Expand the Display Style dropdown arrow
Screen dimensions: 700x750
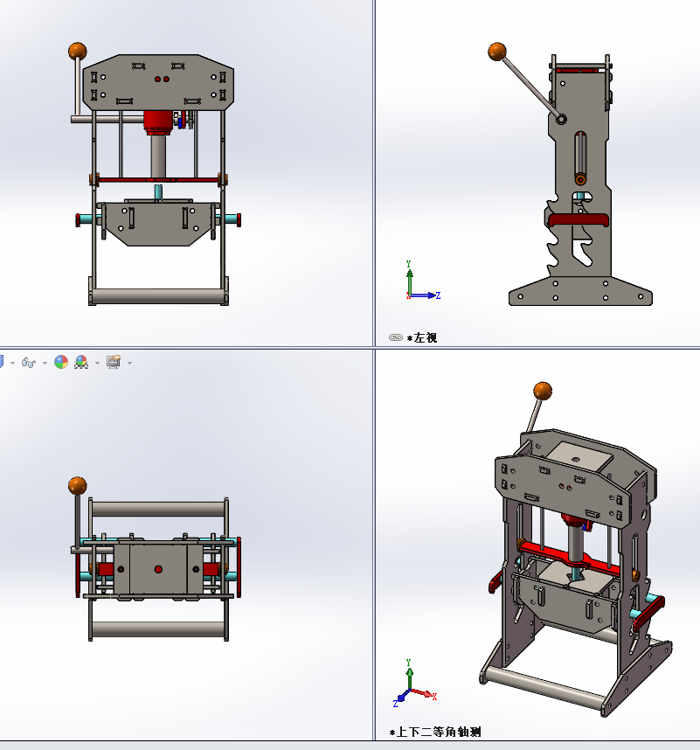click(x=11, y=363)
